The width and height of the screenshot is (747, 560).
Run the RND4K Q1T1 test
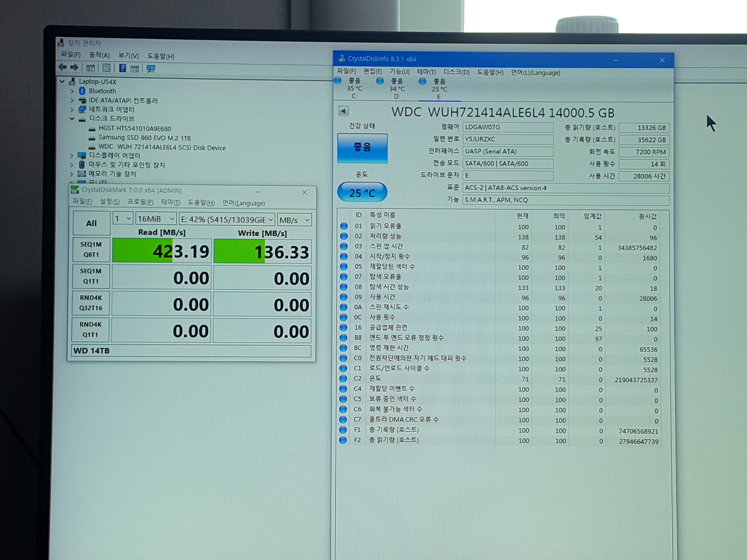point(90,329)
